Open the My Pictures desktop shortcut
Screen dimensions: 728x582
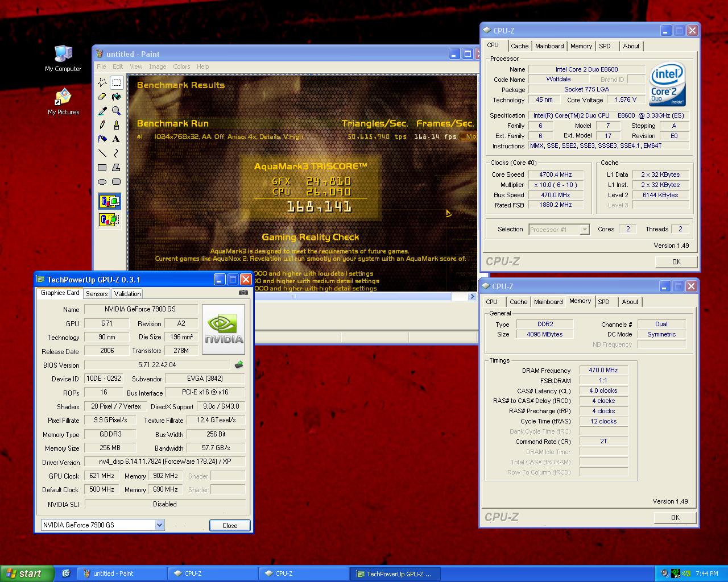[x=63, y=102]
